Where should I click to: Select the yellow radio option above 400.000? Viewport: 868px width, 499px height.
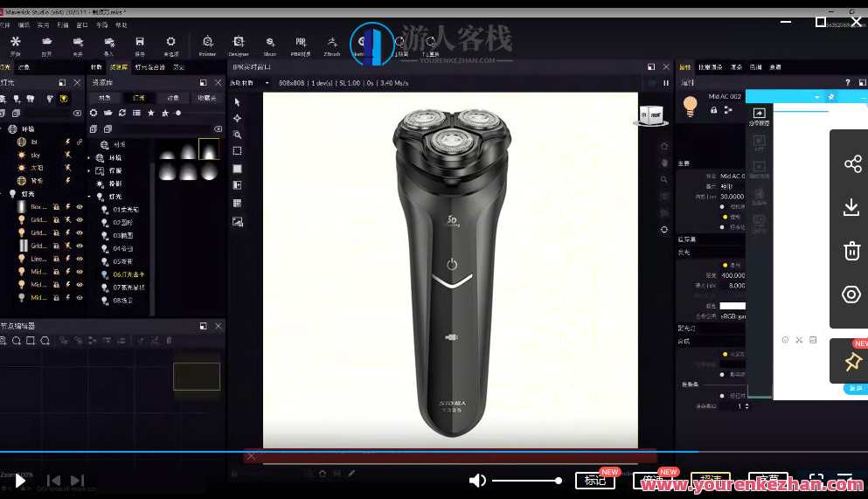pos(726,266)
